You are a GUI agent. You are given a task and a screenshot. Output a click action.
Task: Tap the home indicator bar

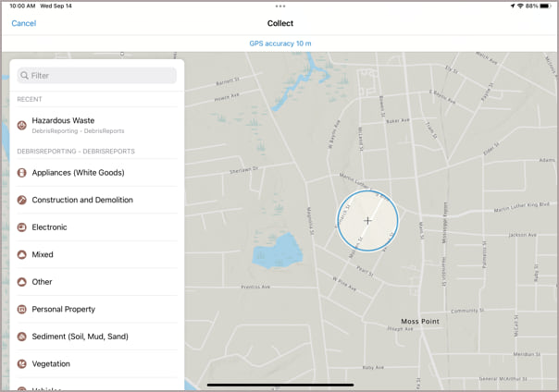[x=280, y=385]
